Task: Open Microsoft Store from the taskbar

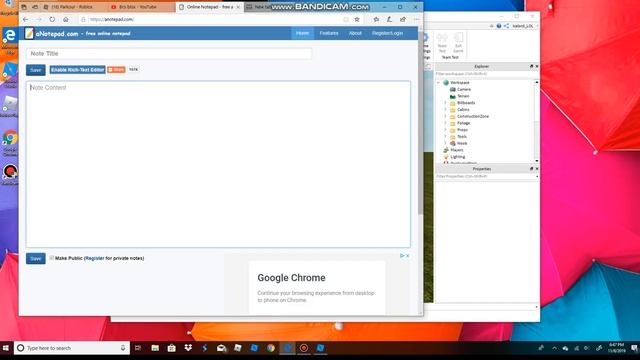Action: (171, 348)
